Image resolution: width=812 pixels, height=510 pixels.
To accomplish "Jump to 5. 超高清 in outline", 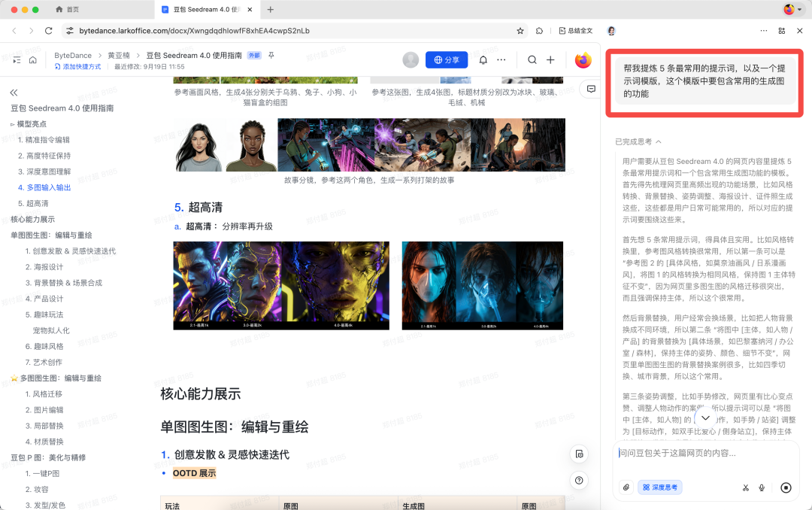I will [x=33, y=204].
